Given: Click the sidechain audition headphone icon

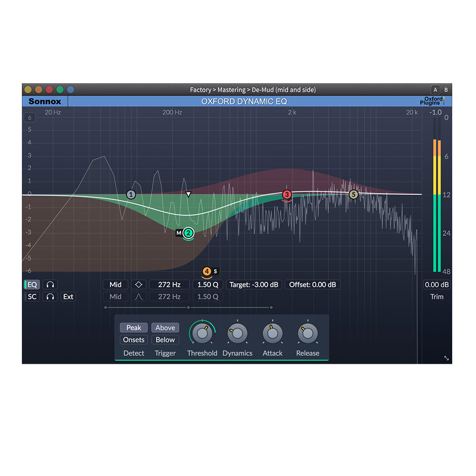Looking at the screenshot, I should (50, 297).
